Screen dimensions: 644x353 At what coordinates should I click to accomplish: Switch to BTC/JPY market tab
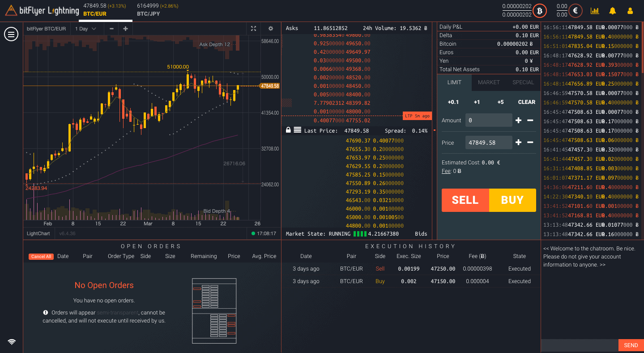pyautogui.click(x=158, y=10)
